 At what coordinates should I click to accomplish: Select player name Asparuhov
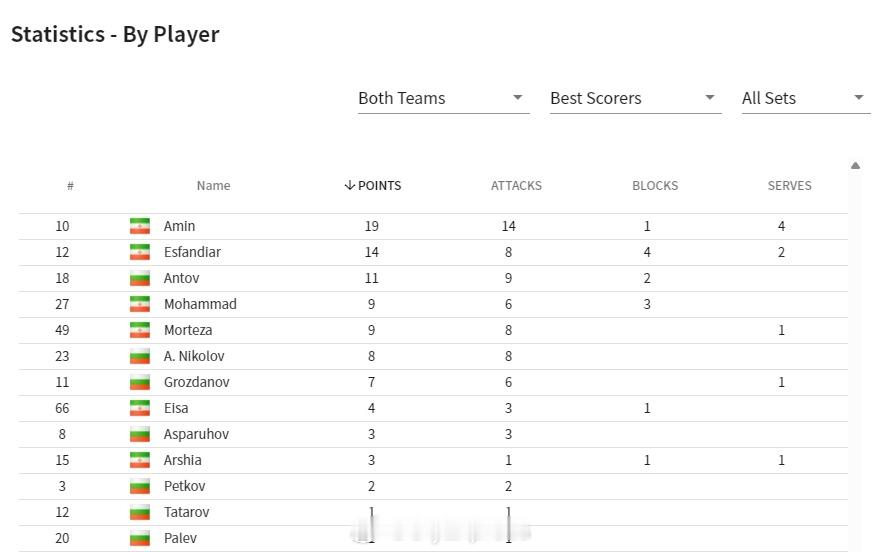point(196,434)
